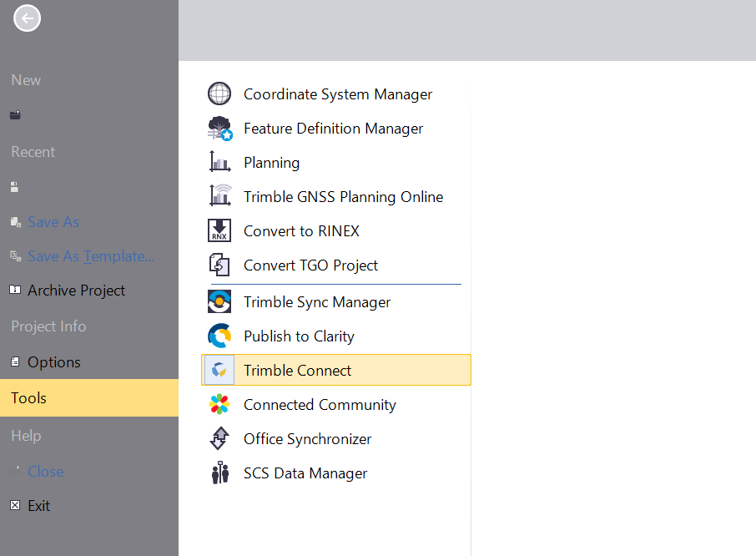Screen dimensions: 756x556
Task: Click the Convert TGO Project icon
Action: pyautogui.click(x=219, y=265)
